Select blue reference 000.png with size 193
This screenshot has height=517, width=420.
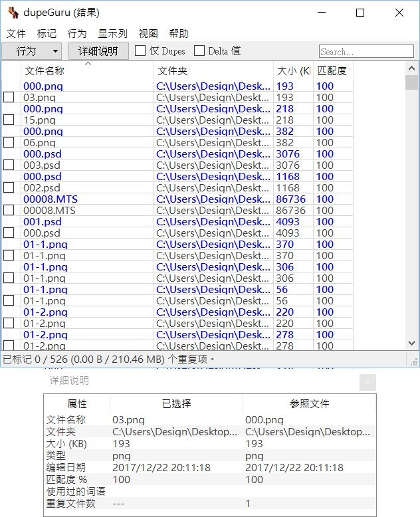43,86
